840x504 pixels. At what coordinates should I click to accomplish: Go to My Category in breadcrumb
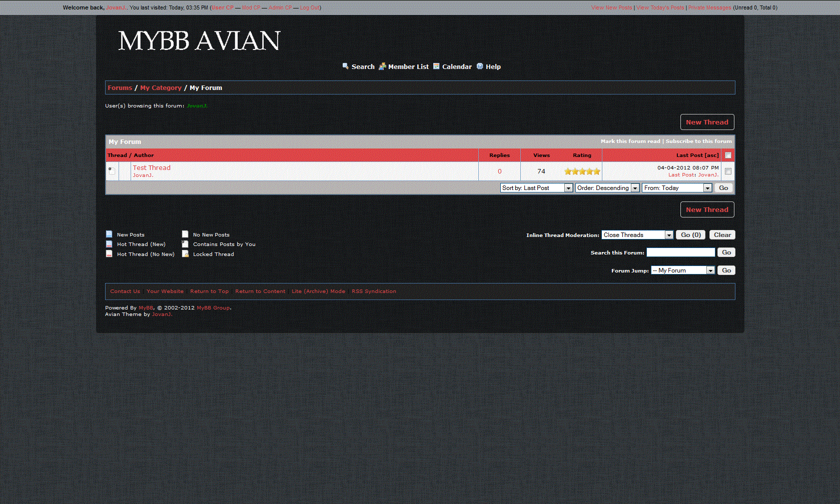coord(161,87)
